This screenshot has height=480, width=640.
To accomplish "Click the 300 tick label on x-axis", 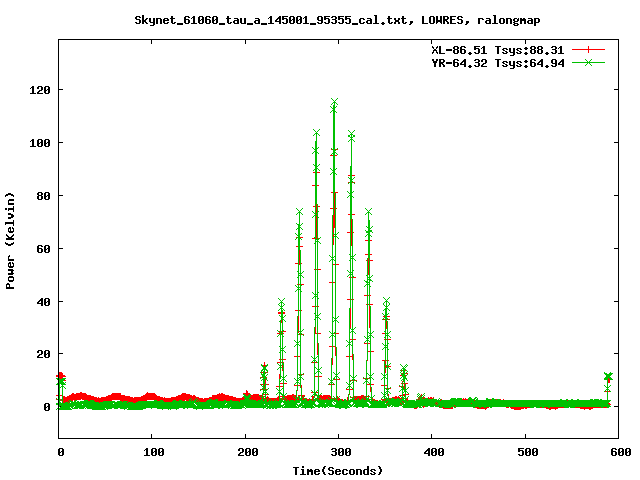I will (x=338, y=453).
